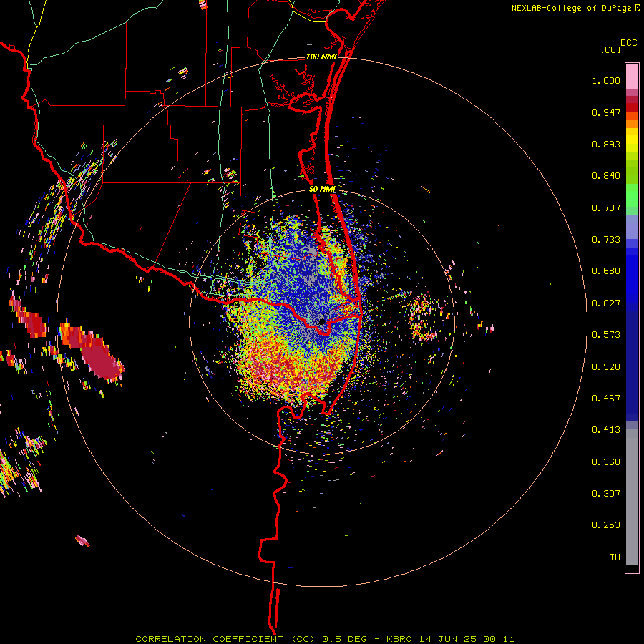
Task: Pick the red segment of the color bar
Action: pyautogui.click(x=632, y=107)
